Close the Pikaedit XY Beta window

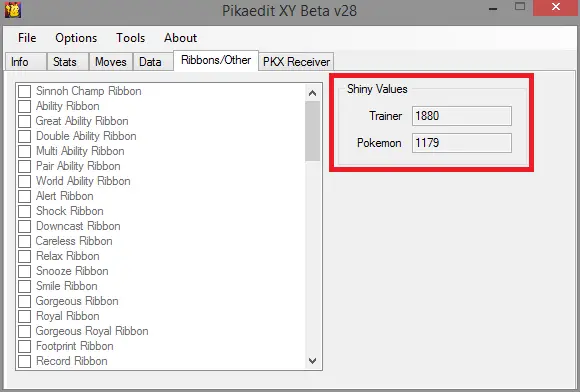556,7
